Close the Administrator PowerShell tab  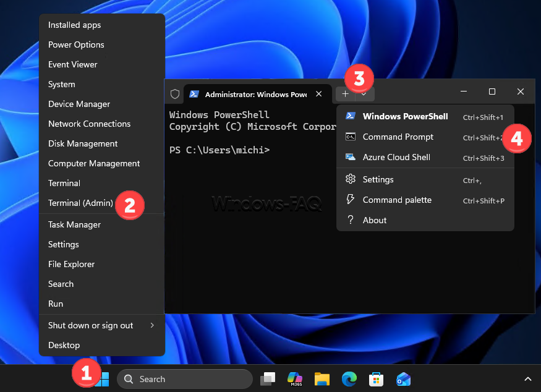click(319, 94)
